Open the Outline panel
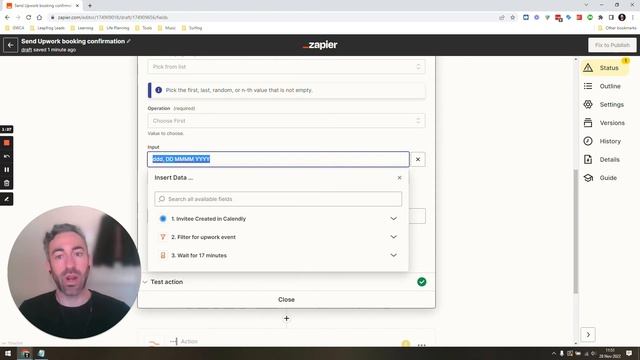Viewport: 640px width, 360px height. point(602,86)
